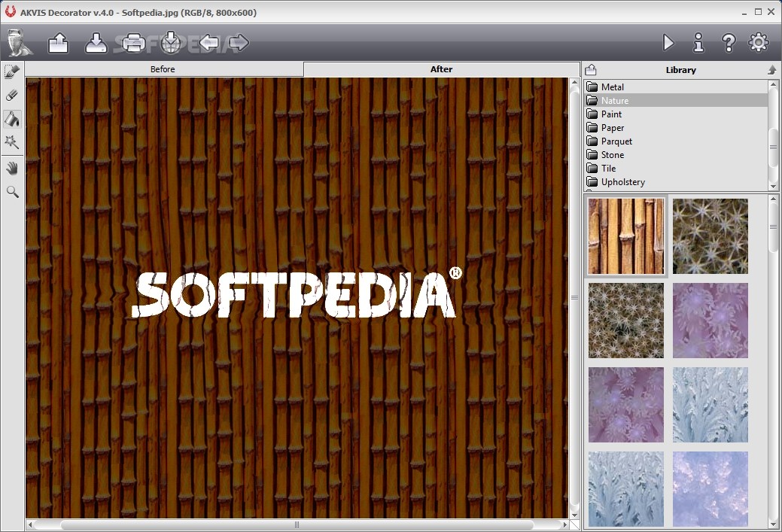Screen dimensions: 782x532
Task: Switch to the After tab
Action: click(441, 69)
